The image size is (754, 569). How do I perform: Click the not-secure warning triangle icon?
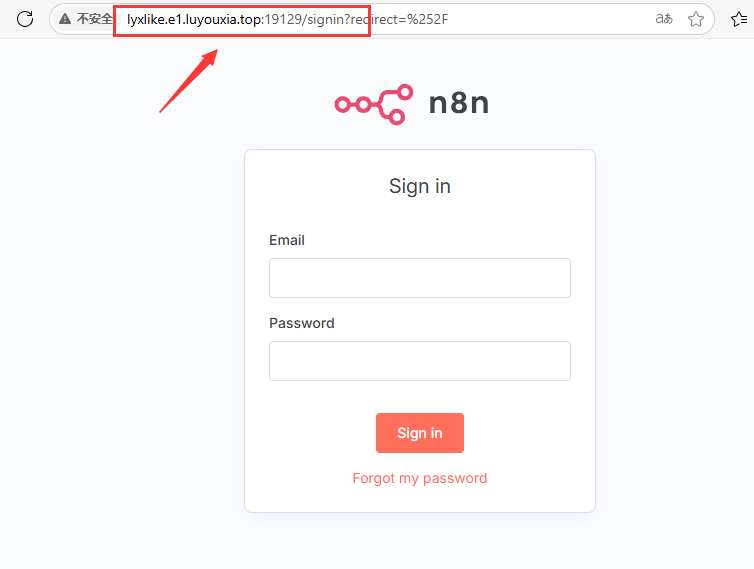tap(65, 19)
